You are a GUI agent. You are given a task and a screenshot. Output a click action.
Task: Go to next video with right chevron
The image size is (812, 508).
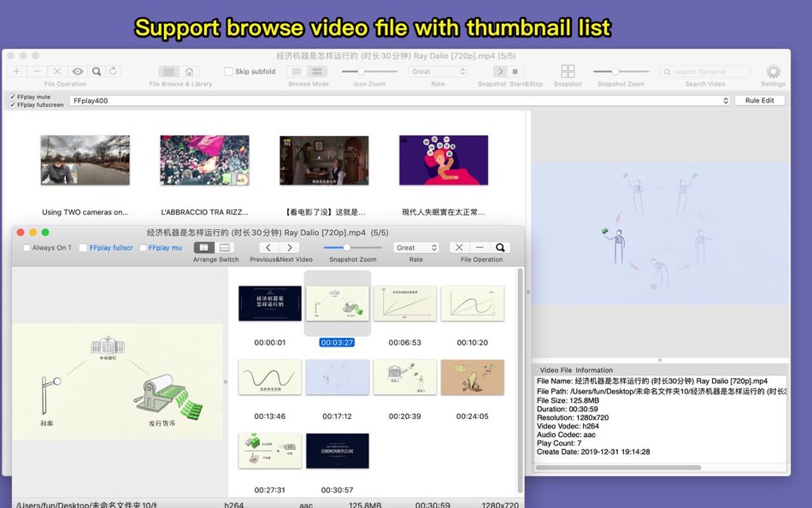pos(290,248)
